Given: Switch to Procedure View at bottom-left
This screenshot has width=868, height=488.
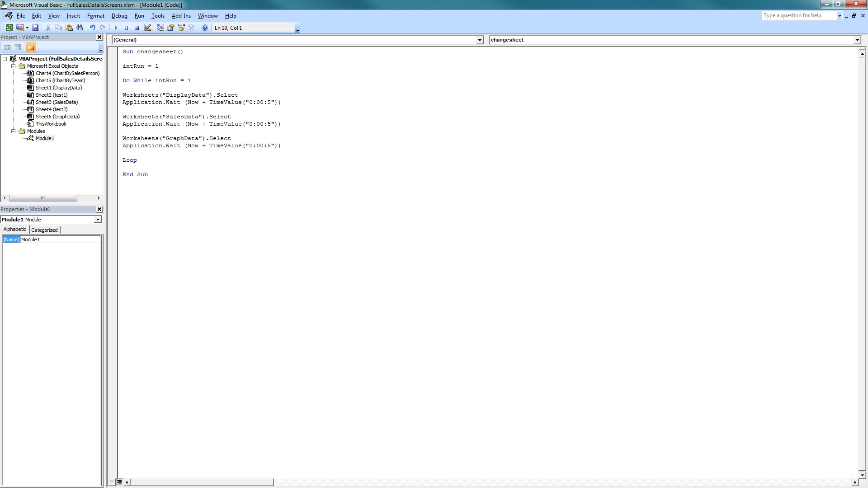Looking at the screenshot, I should 112,482.
